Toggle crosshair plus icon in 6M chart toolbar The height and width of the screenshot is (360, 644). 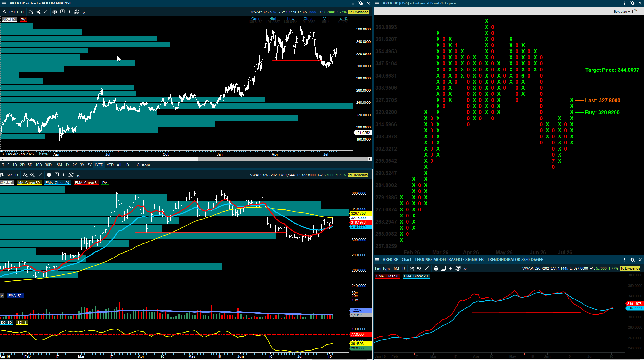(64, 175)
